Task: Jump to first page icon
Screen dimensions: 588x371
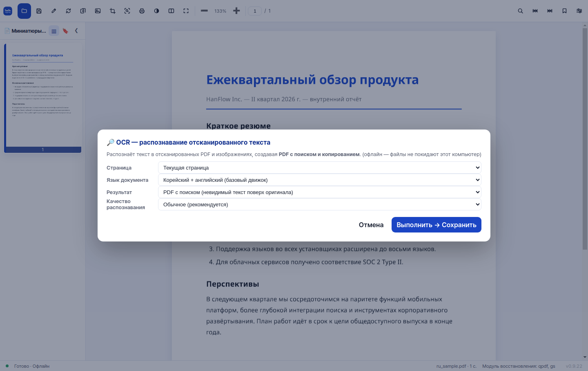Action: point(535,11)
